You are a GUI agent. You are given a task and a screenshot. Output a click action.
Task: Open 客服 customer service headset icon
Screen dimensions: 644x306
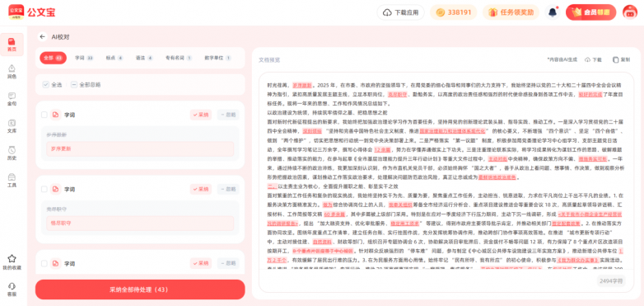[12, 290]
